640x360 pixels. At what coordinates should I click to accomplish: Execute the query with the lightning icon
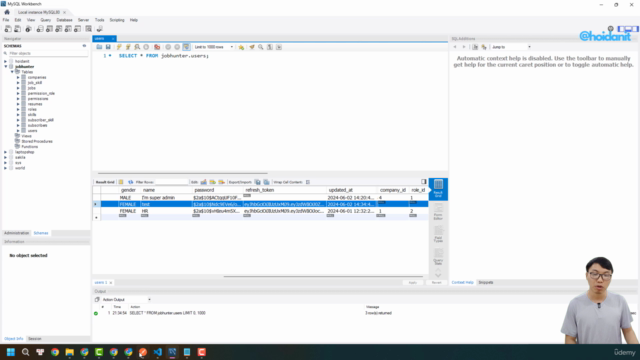(119, 47)
